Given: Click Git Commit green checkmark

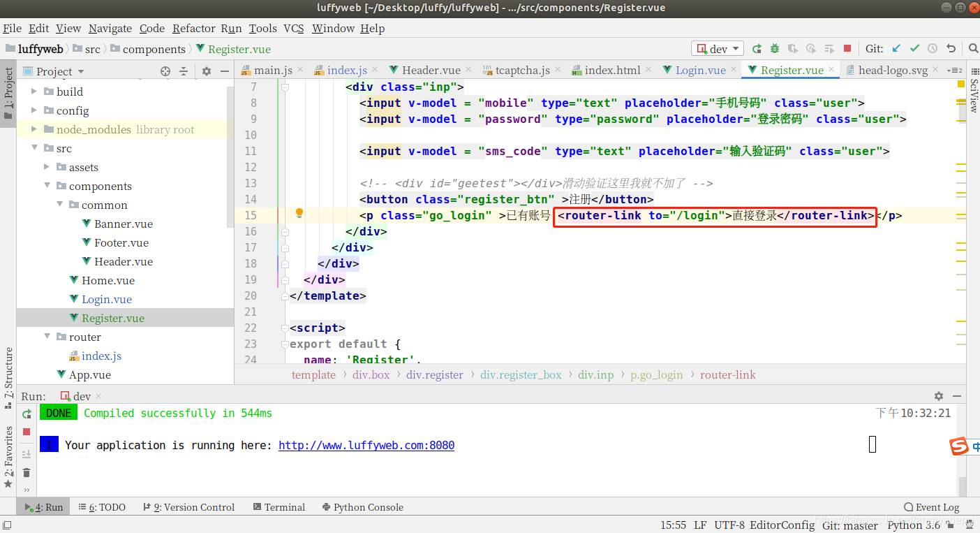Looking at the screenshot, I should (914, 49).
